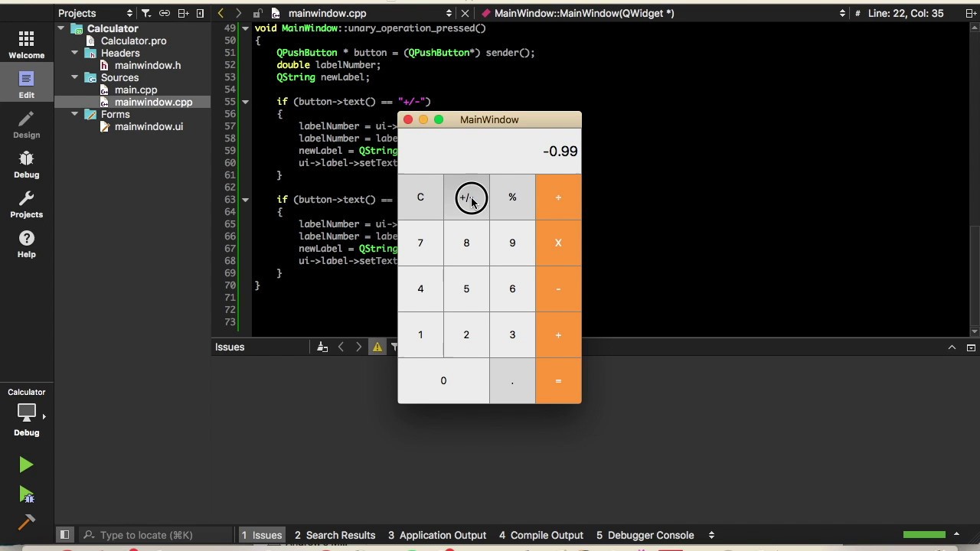The width and height of the screenshot is (980, 551).
Task: Click calculator digit 7 button
Action: click(420, 243)
